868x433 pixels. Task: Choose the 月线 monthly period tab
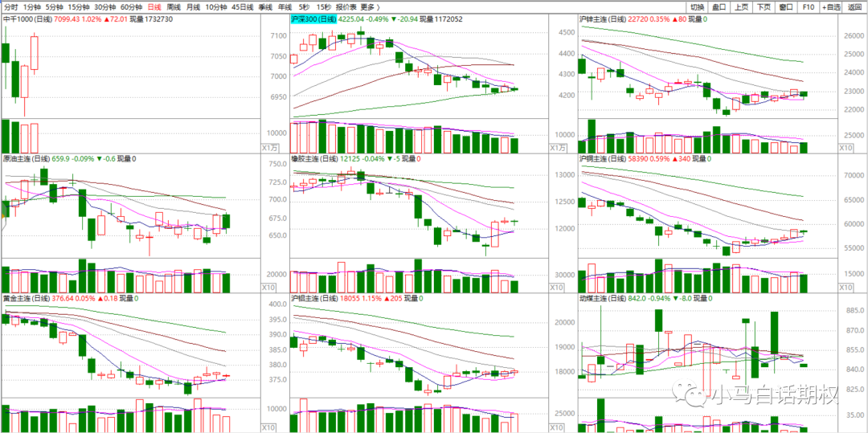pos(193,6)
